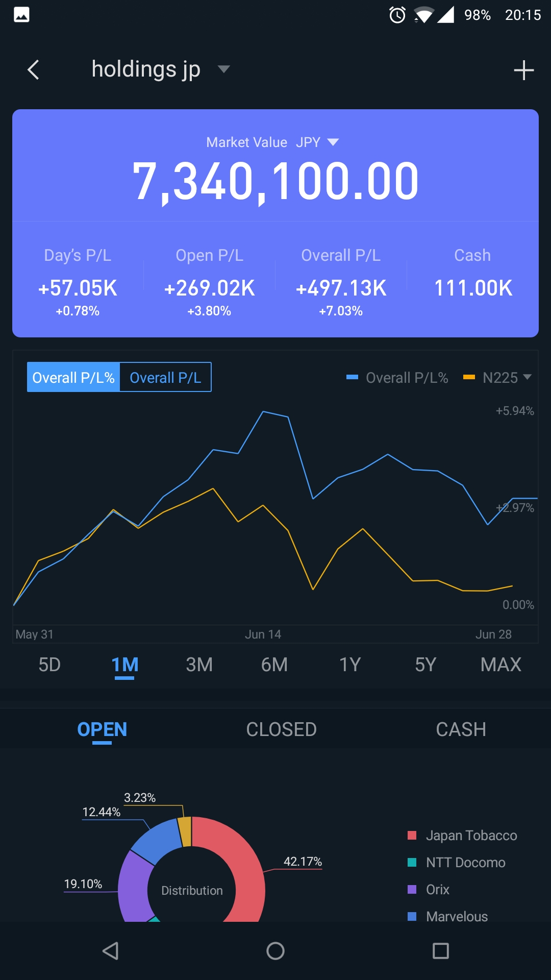This screenshot has width=551, height=980.
Task: Tap the back arrow icon
Action: coord(34,70)
